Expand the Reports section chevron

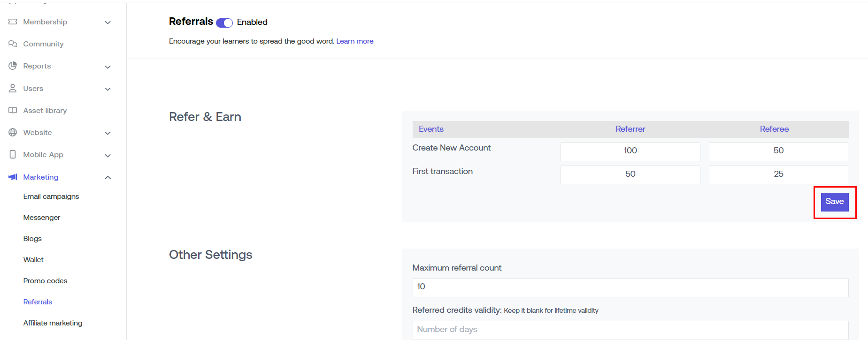click(108, 67)
